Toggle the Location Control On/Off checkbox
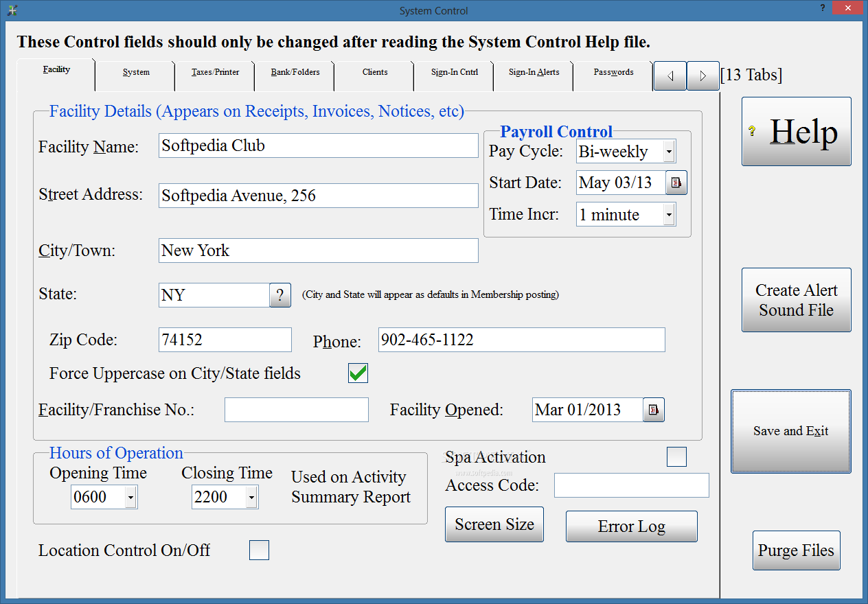The height and width of the screenshot is (604, 868). point(259,550)
